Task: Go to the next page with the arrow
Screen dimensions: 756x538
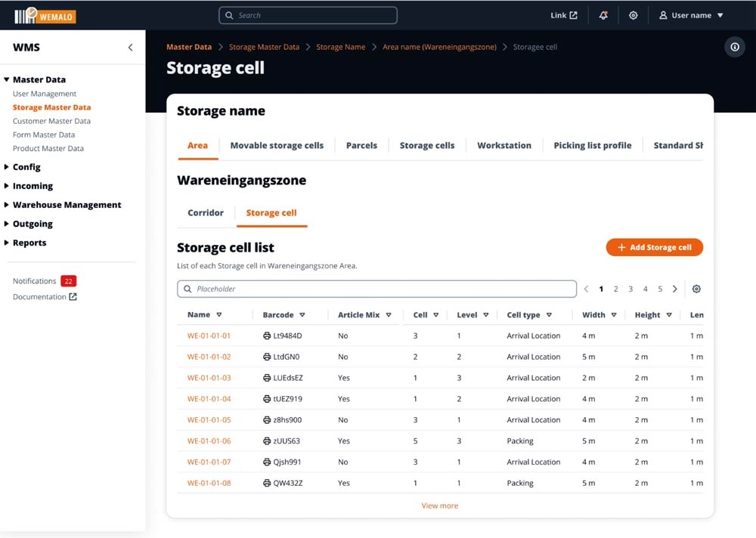Action: point(674,289)
